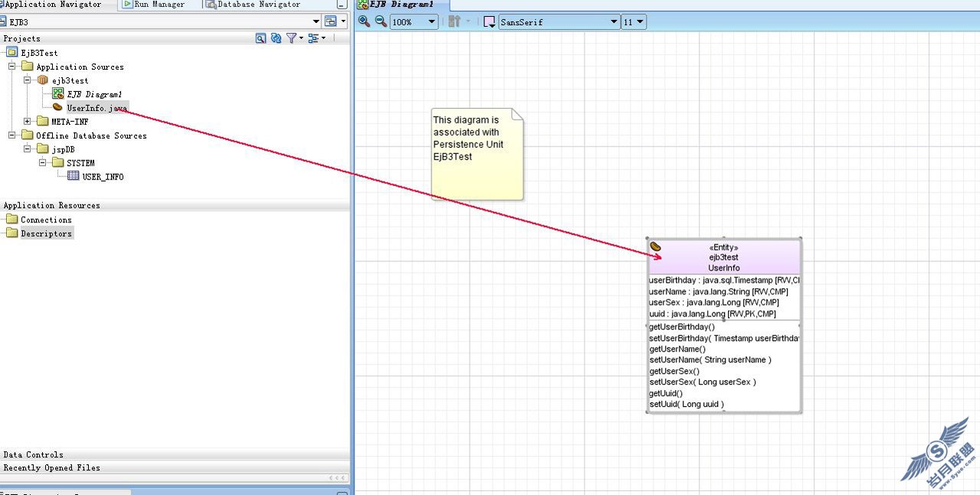Click the ejb3test package icon
The image size is (980, 495).
tap(43, 80)
